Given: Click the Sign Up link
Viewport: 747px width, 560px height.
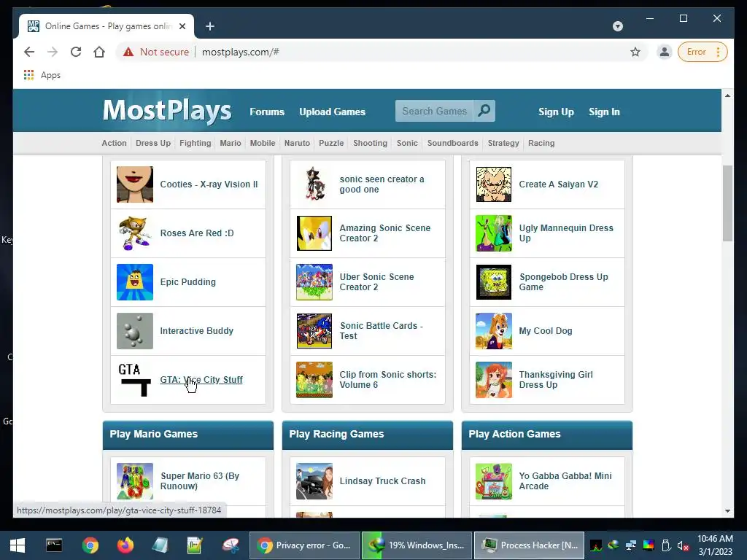Looking at the screenshot, I should click(x=556, y=112).
